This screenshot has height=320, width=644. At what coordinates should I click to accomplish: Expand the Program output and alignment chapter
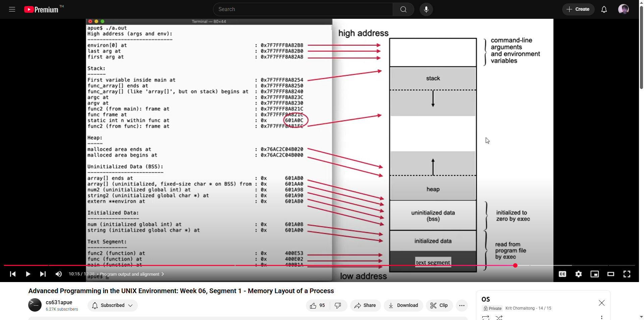[x=163, y=274]
